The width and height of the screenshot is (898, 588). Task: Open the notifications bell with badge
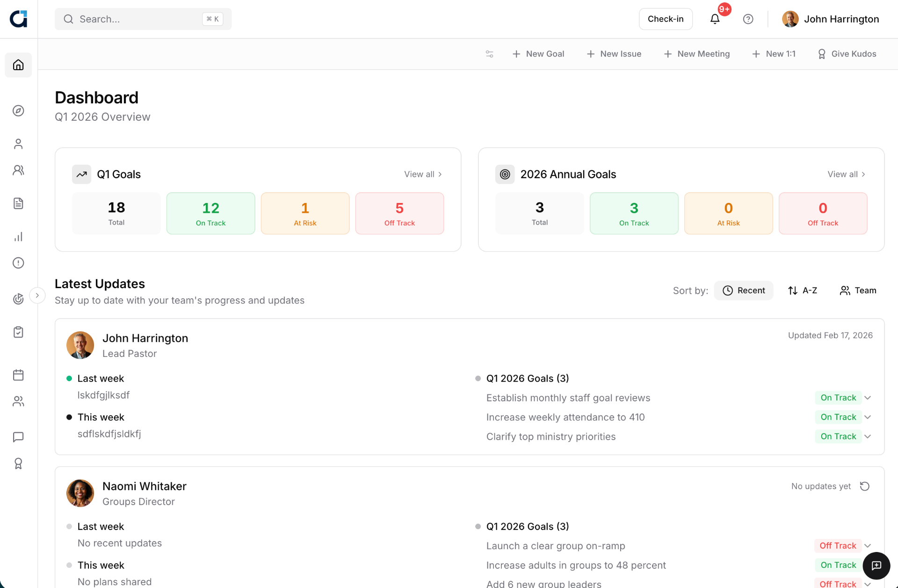click(x=715, y=19)
